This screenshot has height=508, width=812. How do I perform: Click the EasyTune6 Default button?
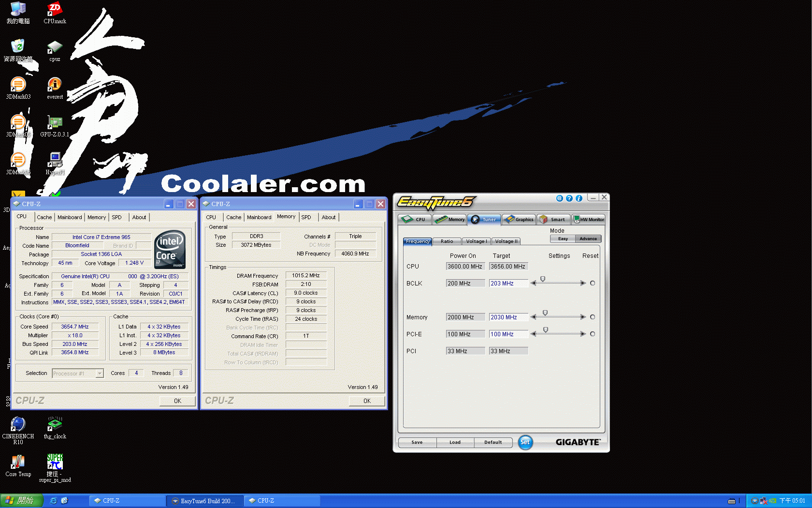(493, 442)
